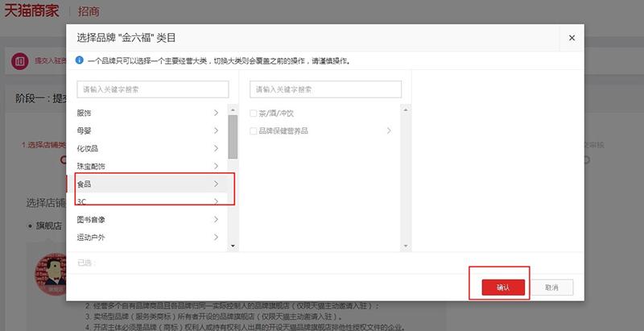The image size is (644, 331).
Task: Expand the 服饰 category arrow
Action: pos(216,113)
